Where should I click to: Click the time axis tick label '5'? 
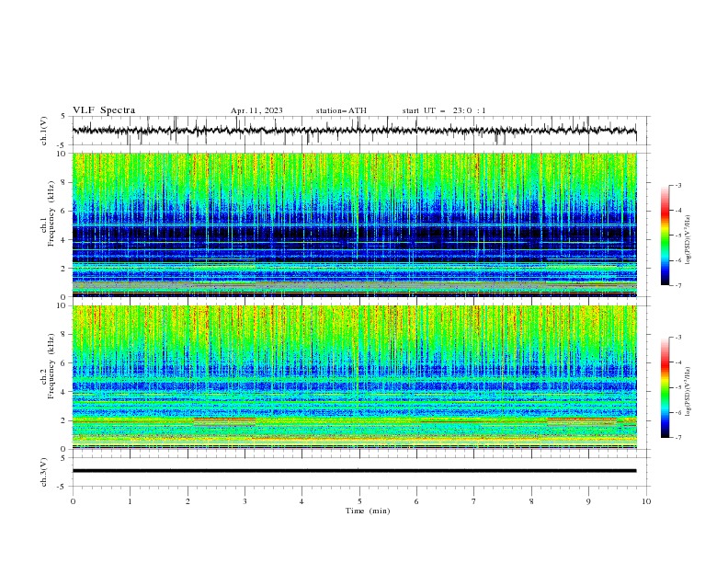point(359,501)
